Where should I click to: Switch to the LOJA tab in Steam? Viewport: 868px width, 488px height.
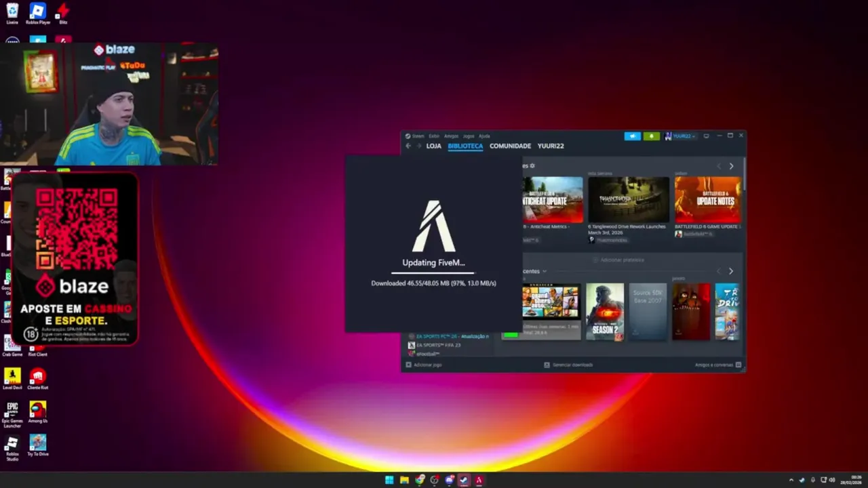(x=433, y=146)
